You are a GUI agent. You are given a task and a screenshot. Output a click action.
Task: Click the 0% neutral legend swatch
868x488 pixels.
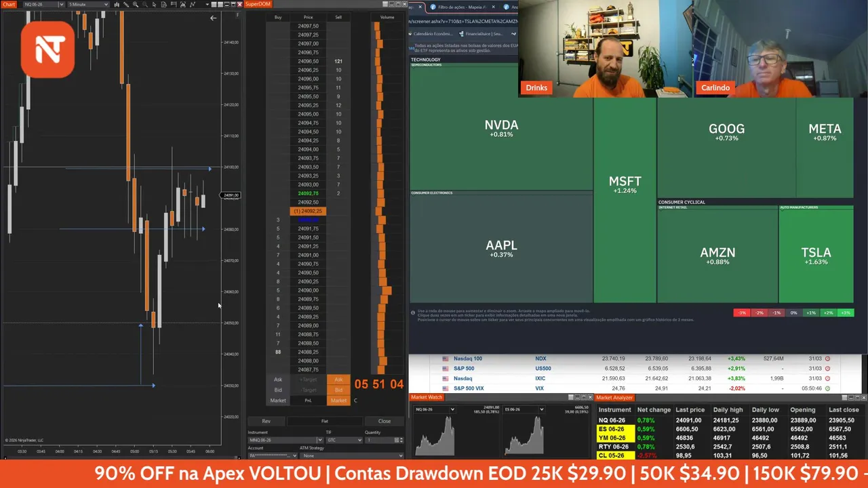793,312
